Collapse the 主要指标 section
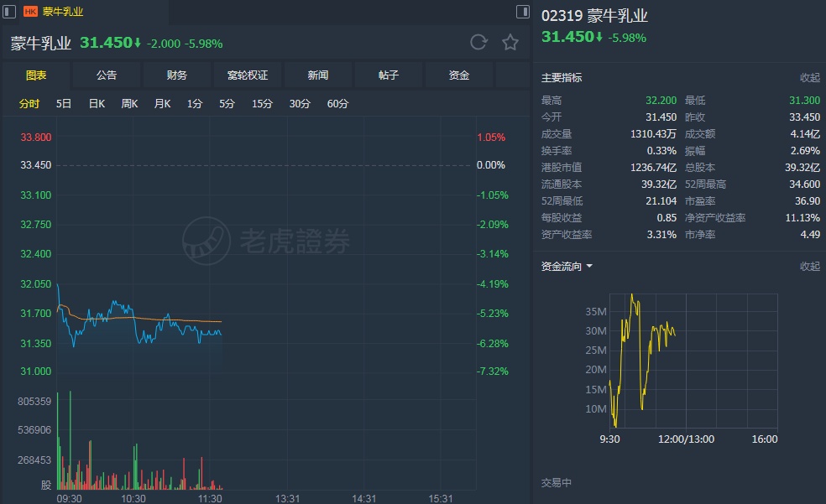 coord(809,78)
